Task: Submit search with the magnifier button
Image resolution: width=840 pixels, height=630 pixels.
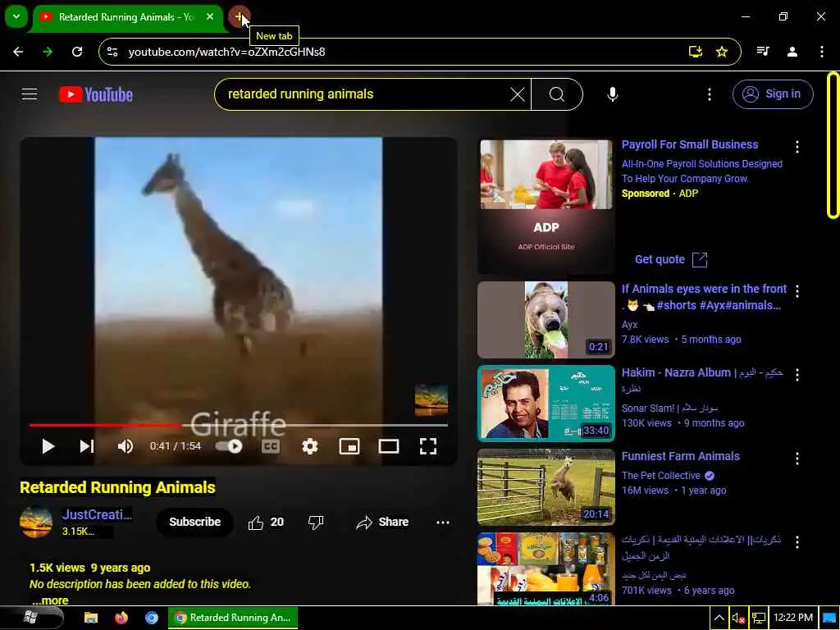Action: [x=557, y=95]
